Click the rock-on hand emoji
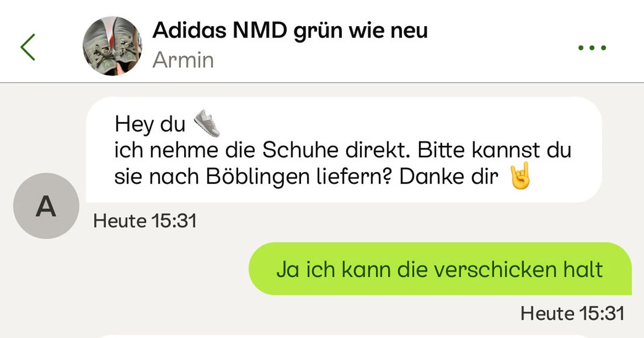 [519, 175]
